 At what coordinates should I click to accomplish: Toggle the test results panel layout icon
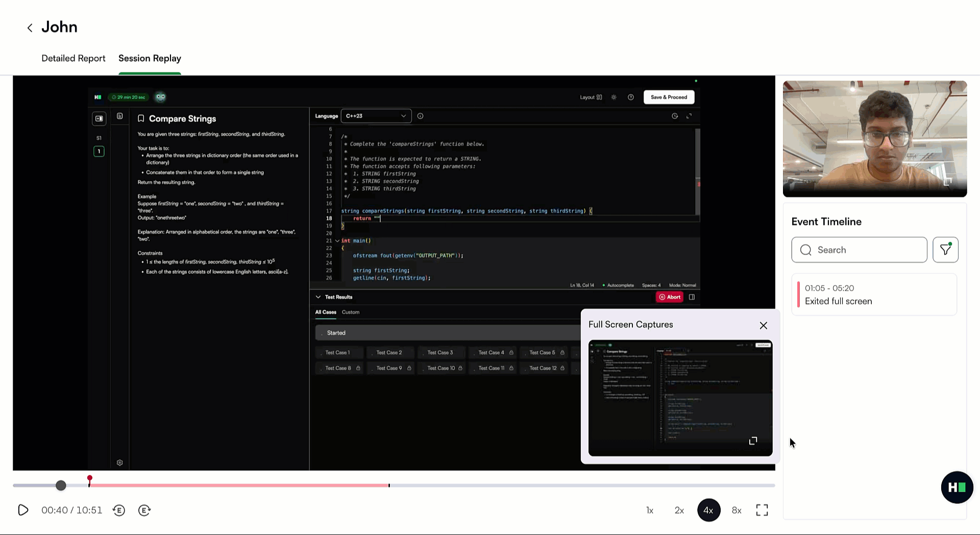(692, 297)
